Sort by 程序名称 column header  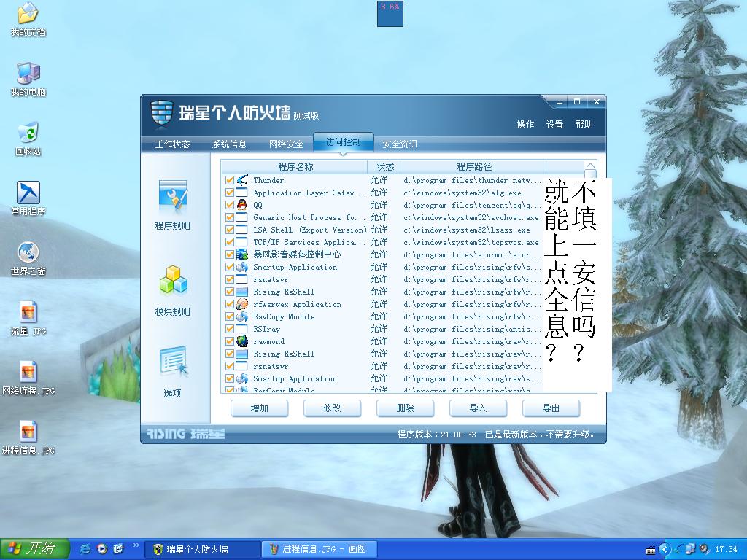pos(295,167)
